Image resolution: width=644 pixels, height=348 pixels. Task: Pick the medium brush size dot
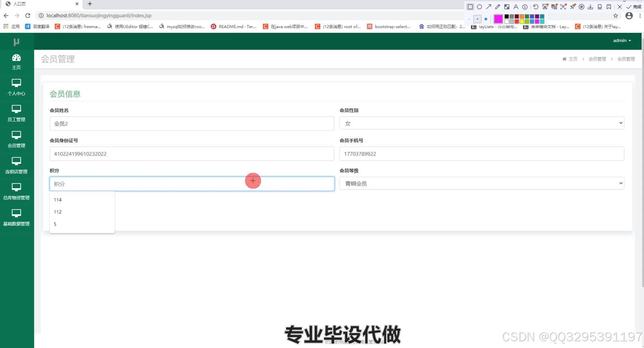(477, 19)
